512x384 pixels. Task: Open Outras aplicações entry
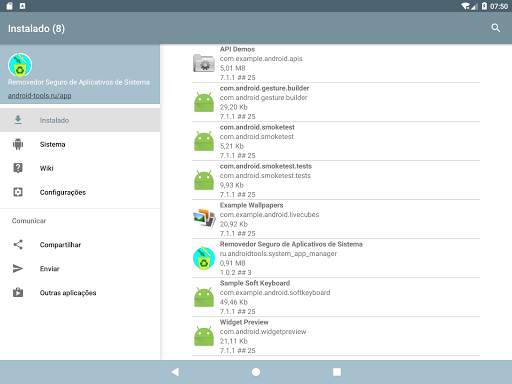coord(80,293)
